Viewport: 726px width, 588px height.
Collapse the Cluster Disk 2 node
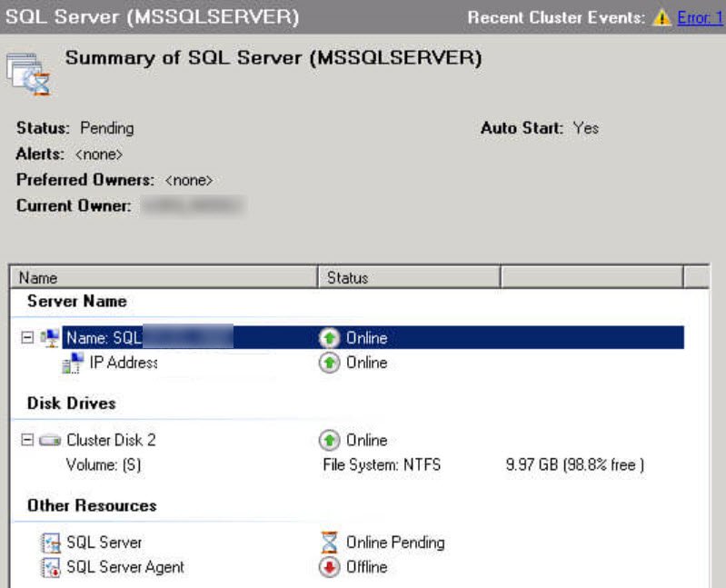click(x=27, y=439)
